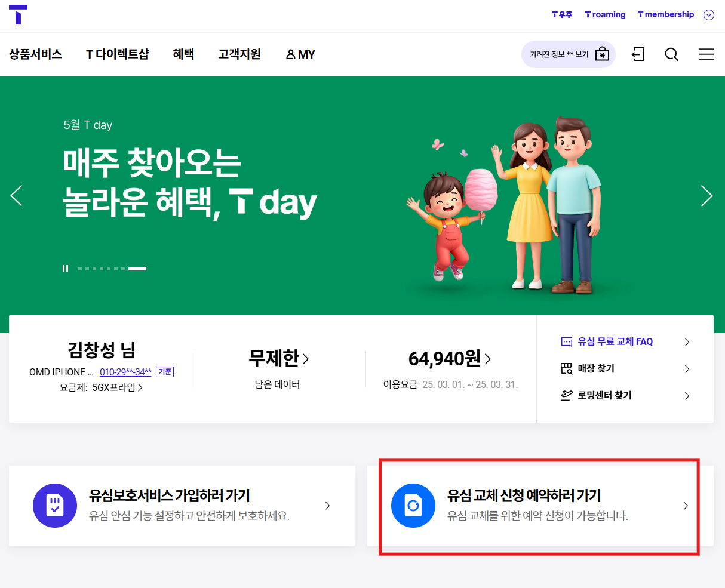This screenshot has width=725, height=588.
Task: Click the FAQ chat bubble icon
Action: [567, 342]
